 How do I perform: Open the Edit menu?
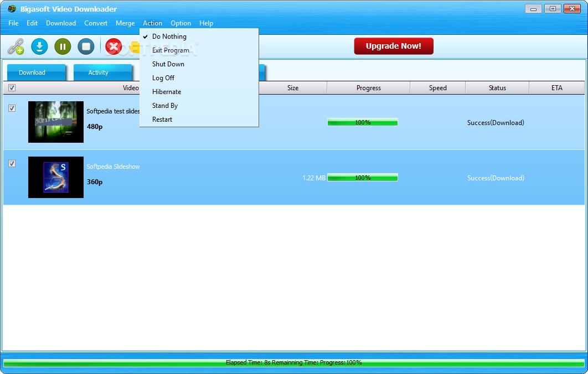pyautogui.click(x=32, y=23)
